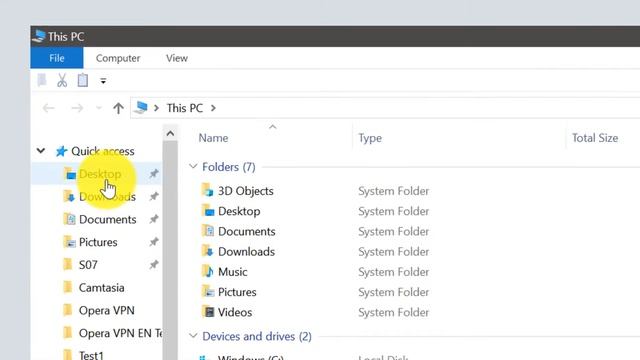The height and width of the screenshot is (360, 640).
Task: Open Desktop in the Quick access list
Action: point(100,174)
